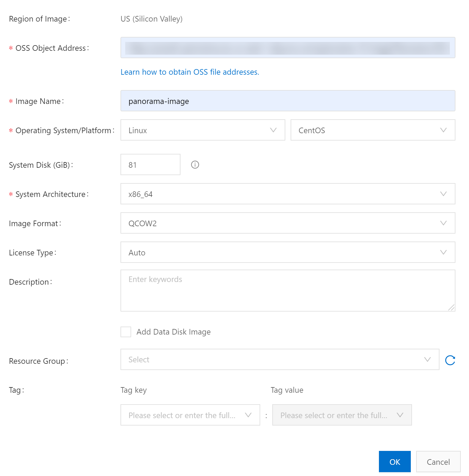Grab the Description box resize handle
This screenshot has width=469, height=476.
452,308
